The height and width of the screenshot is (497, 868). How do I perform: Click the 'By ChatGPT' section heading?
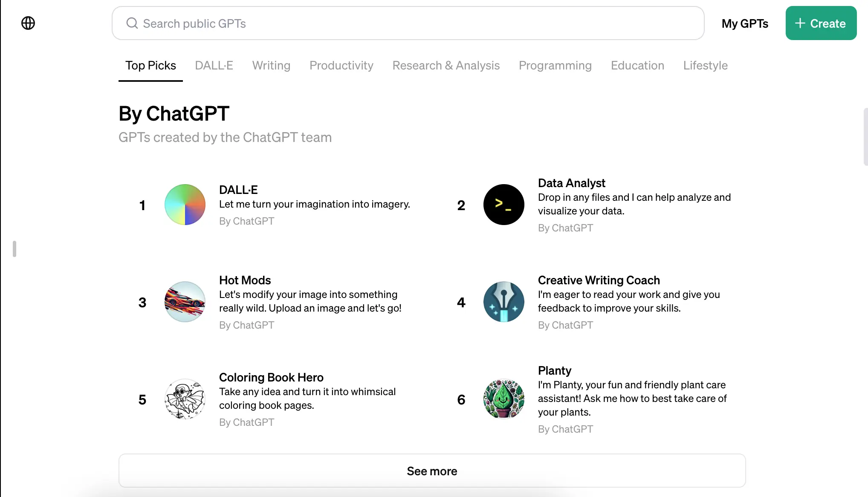click(174, 114)
